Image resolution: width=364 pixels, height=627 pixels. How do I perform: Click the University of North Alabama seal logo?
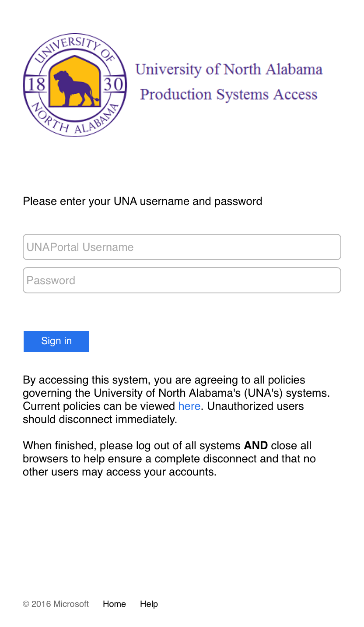click(75, 85)
